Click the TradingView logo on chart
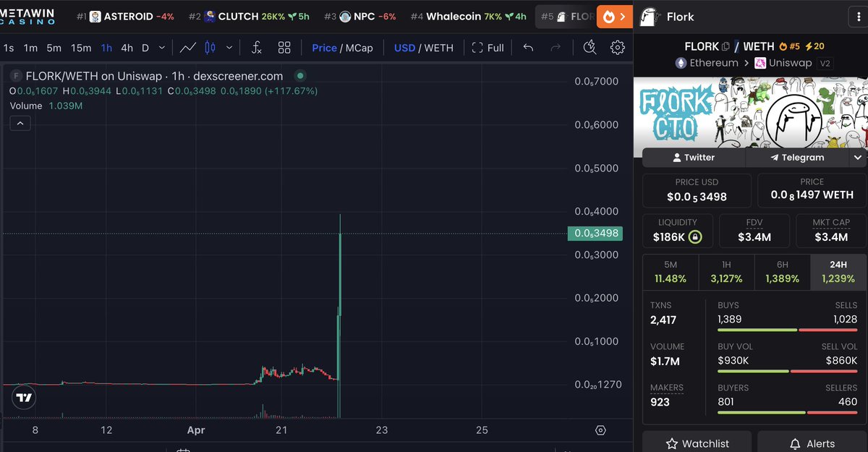Screen dimensions: 868x452 [24, 398]
